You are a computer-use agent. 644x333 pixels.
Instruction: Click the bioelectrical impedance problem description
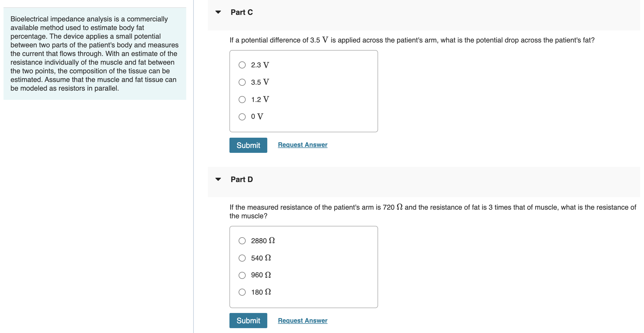95,54
